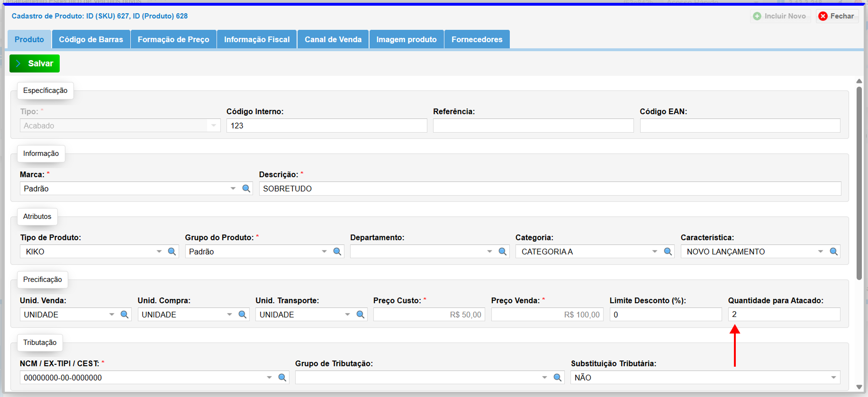Open the Tipo de Produto search magnifier
Image resolution: width=868 pixels, height=397 pixels.
[172, 252]
